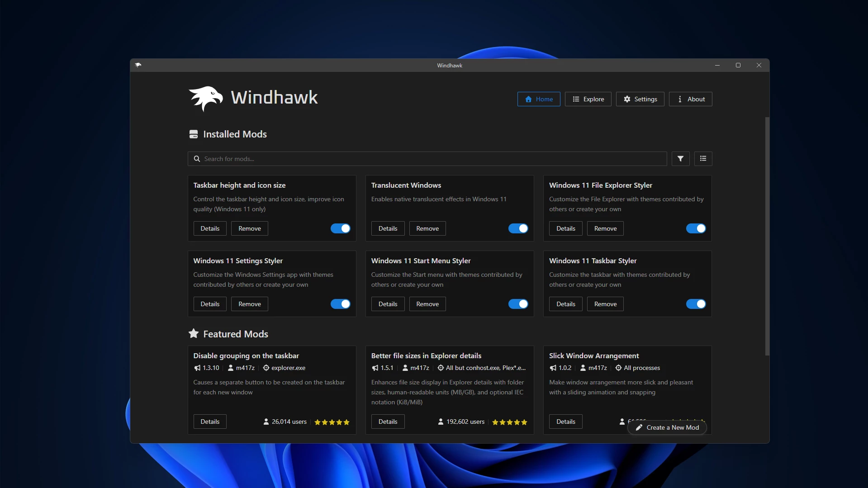Click the Search for mods field

coord(427,159)
